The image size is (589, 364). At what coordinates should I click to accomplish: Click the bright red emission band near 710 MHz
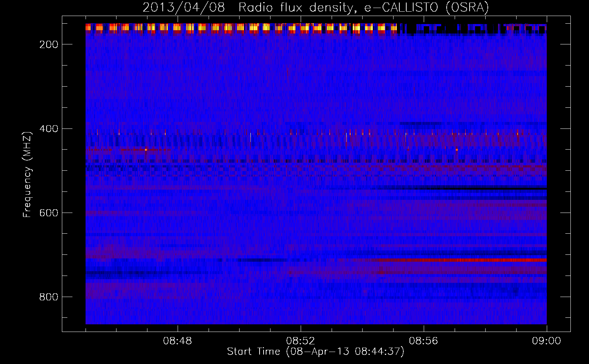click(x=462, y=260)
